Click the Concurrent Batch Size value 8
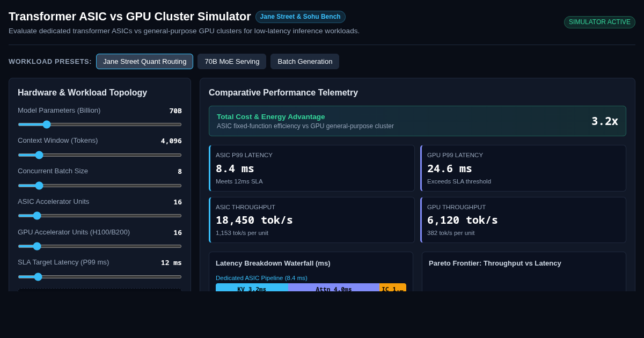The image size is (644, 338). [180, 172]
